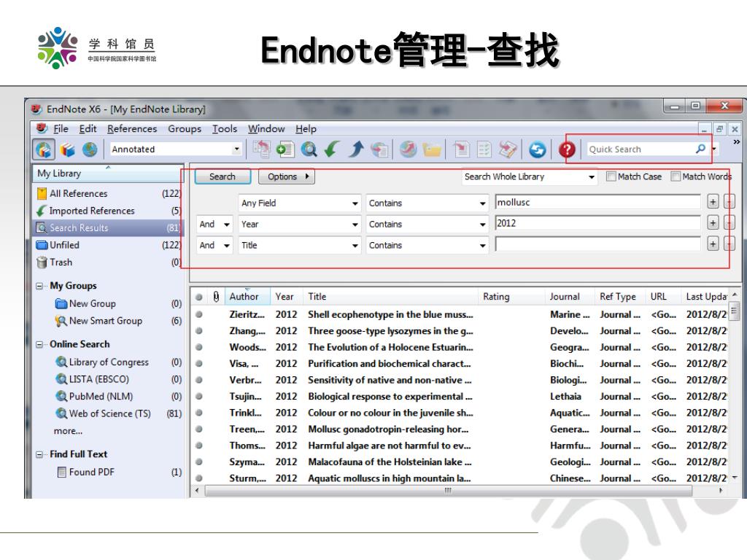Click the Options button
This screenshot has height=560, width=747.
click(x=287, y=176)
